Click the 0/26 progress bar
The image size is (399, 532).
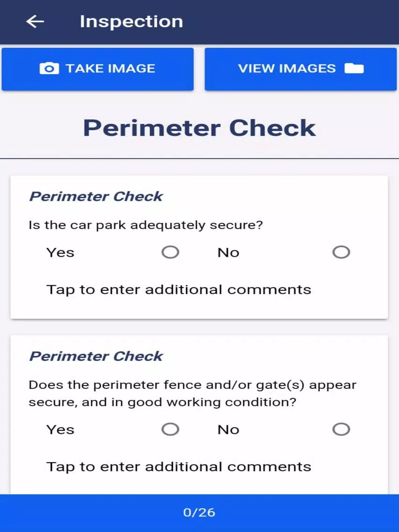199,513
